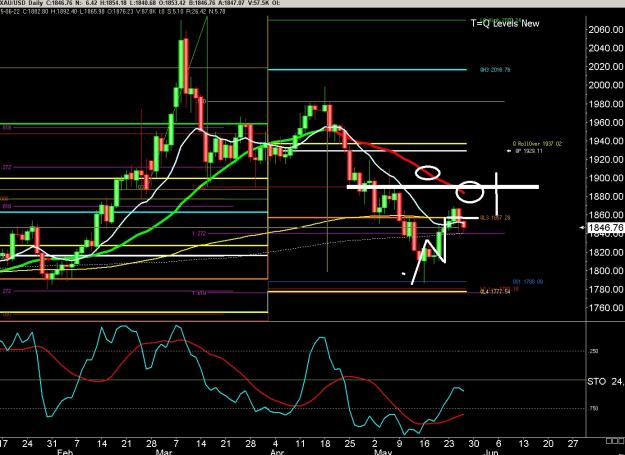Viewport: 625px width, 455px height.
Task: Click the 2000.00 price axis label
Action: [605, 85]
